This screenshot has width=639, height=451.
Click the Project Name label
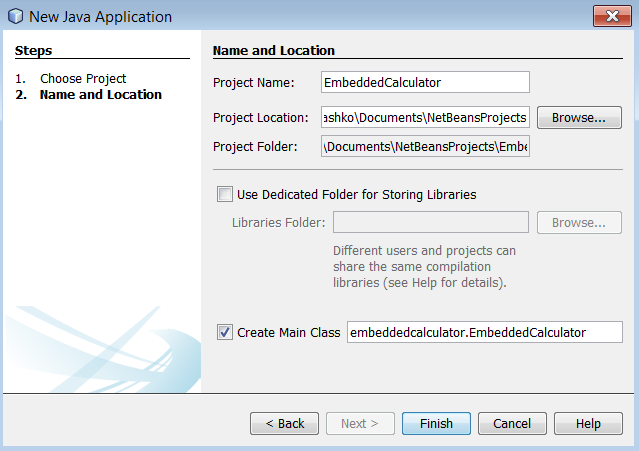(254, 82)
